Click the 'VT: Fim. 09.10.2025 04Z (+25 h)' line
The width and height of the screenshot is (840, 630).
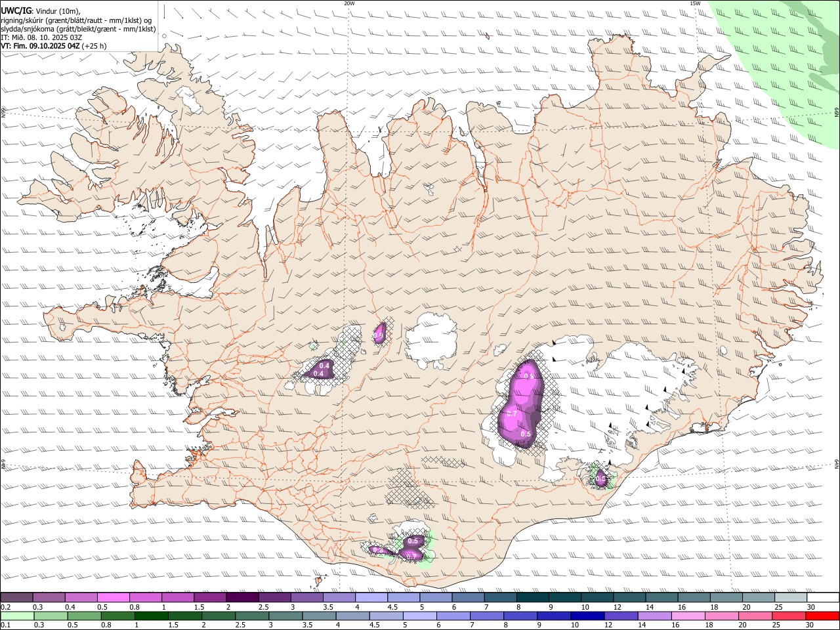click(54, 46)
